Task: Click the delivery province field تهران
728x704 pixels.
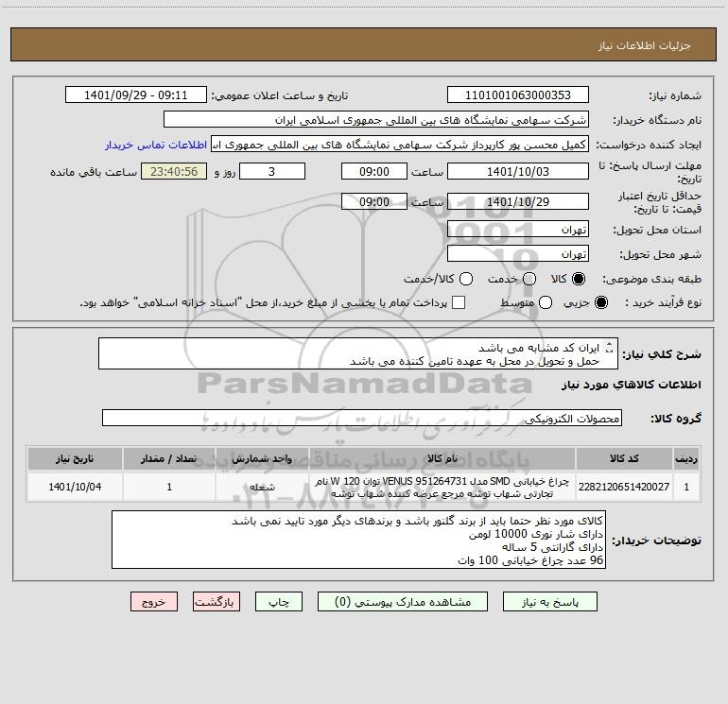Action: tap(518, 230)
